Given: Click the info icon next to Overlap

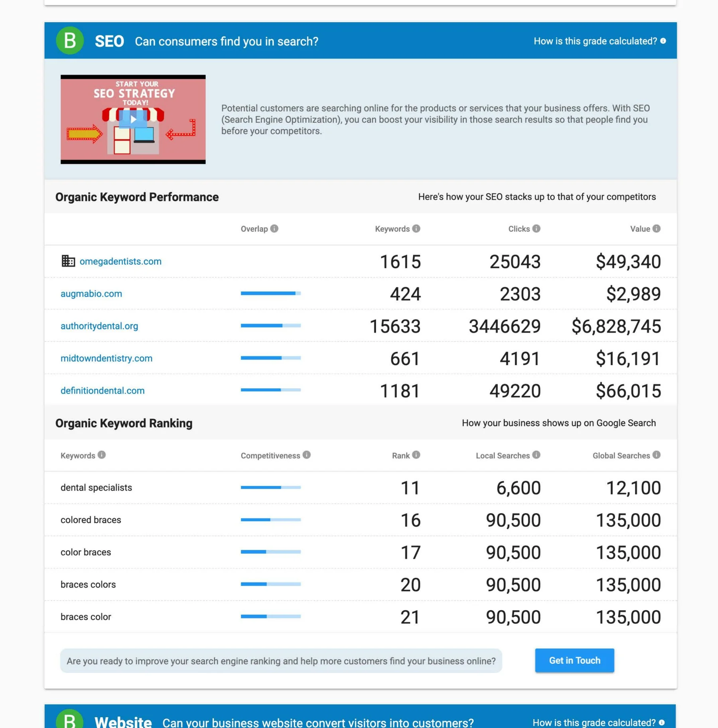Looking at the screenshot, I should click(x=274, y=228).
